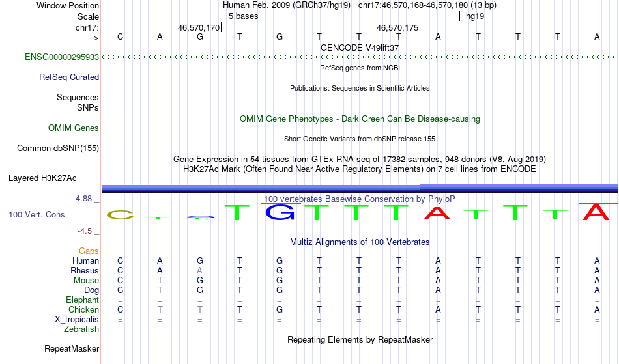Select the X_tropicalis species label

click(x=77, y=320)
